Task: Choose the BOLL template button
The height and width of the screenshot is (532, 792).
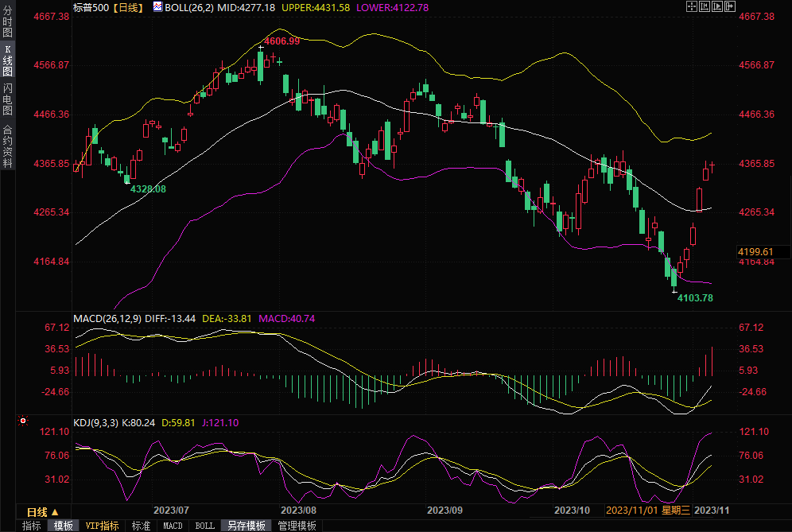Action: (x=204, y=526)
